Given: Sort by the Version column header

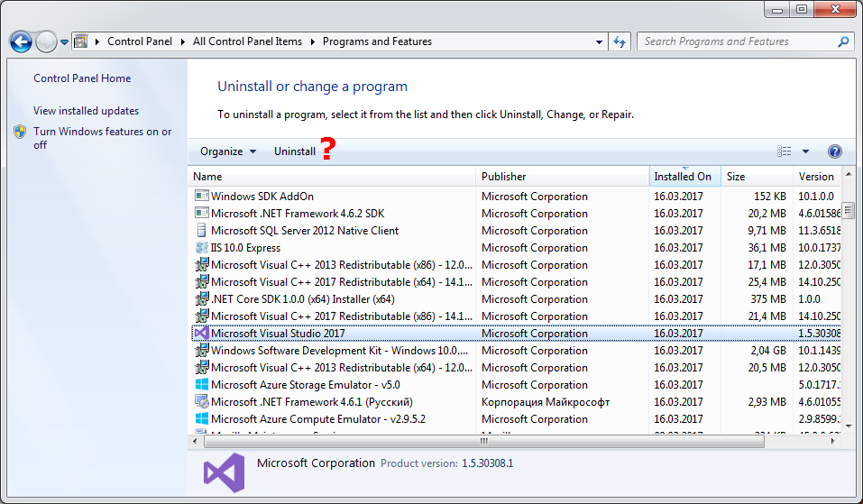Looking at the screenshot, I should tap(817, 177).
